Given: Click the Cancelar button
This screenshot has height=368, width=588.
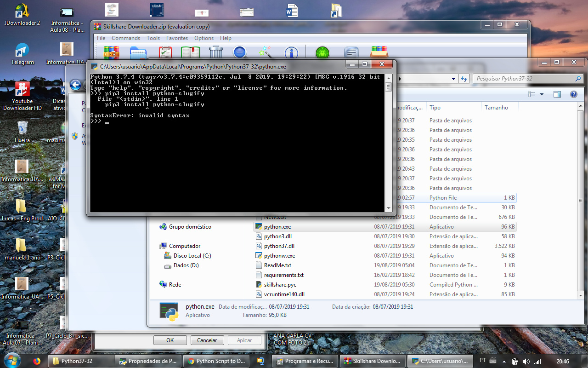Looking at the screenshot, I should [207, 340].
